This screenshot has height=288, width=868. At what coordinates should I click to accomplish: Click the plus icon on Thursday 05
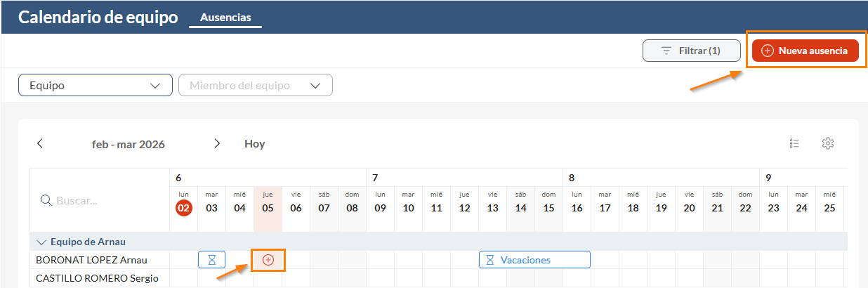pos(268,260)
